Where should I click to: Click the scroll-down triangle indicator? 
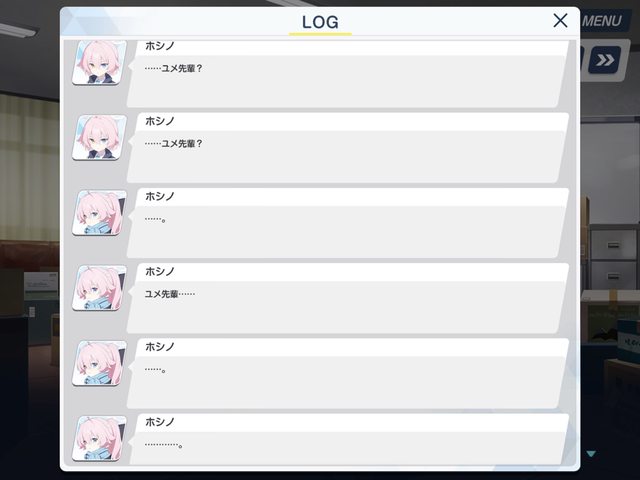[x=591, y=453]
